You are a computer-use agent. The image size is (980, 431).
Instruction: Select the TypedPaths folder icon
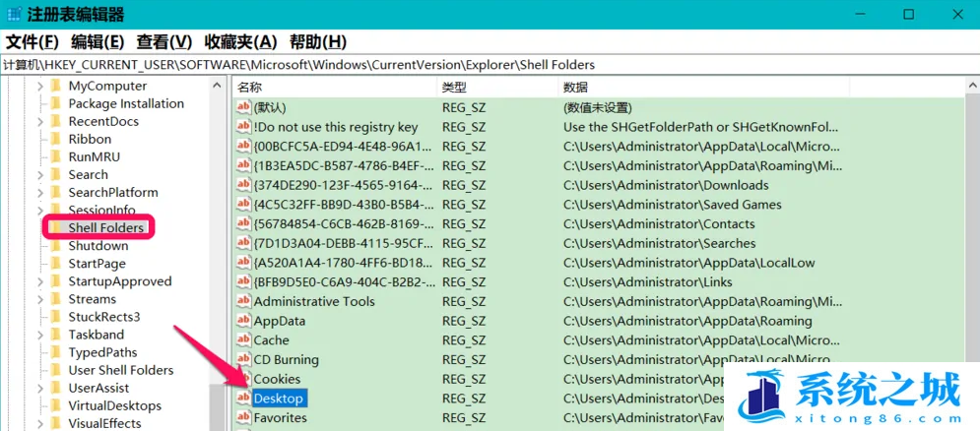[x=56, y=352]
